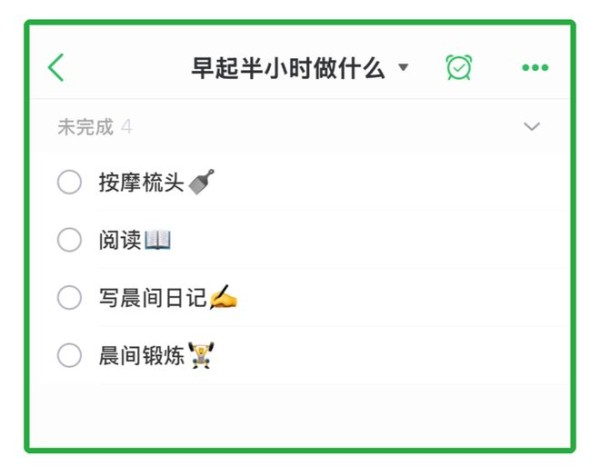Click the comb emoji beside 按摩梳头
The image size is (600, 466).
coord(202,182)
